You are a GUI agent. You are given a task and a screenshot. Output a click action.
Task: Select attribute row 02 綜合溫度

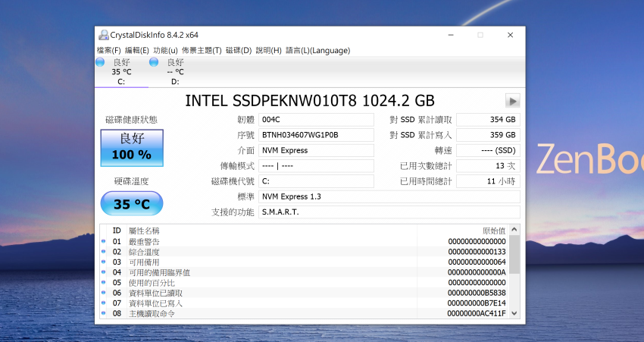click(305, 252)
